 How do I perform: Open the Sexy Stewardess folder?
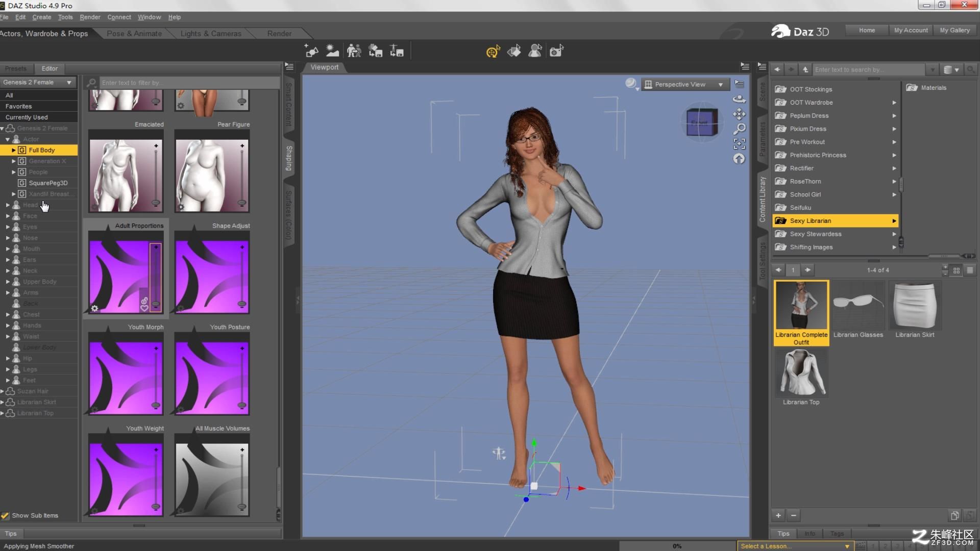(836, 234)
